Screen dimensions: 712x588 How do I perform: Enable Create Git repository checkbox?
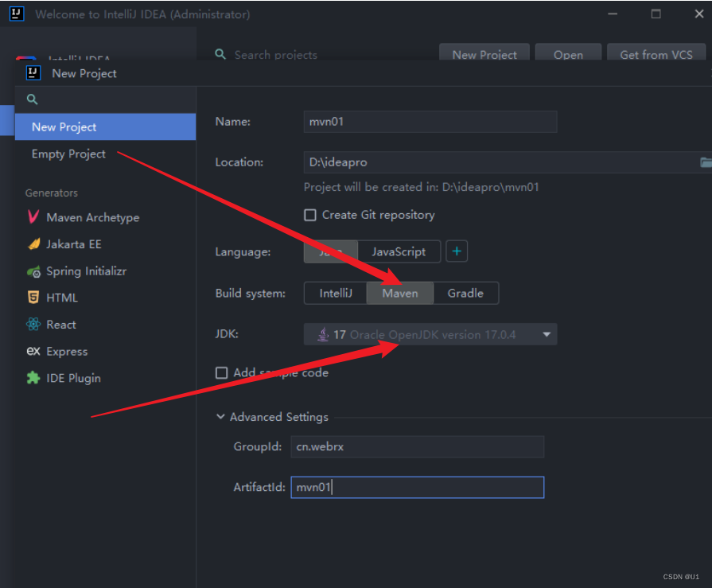[310, 215]
